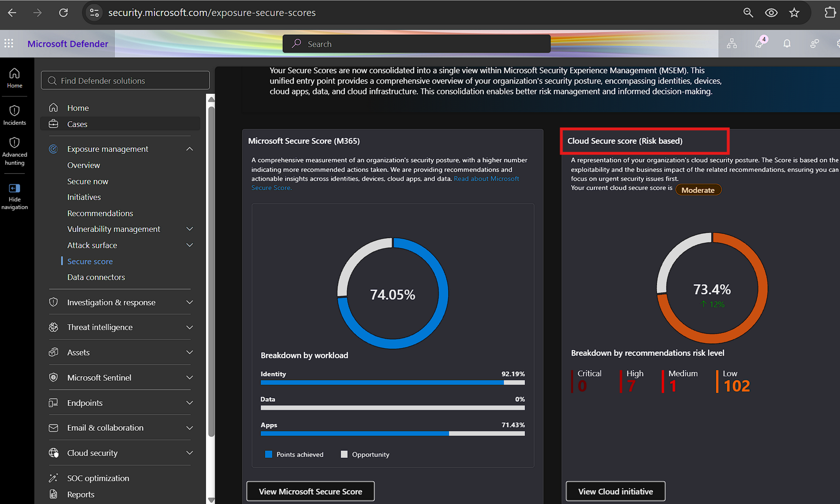Open Recommendations in the sidebar

click(x=100, y=213)
